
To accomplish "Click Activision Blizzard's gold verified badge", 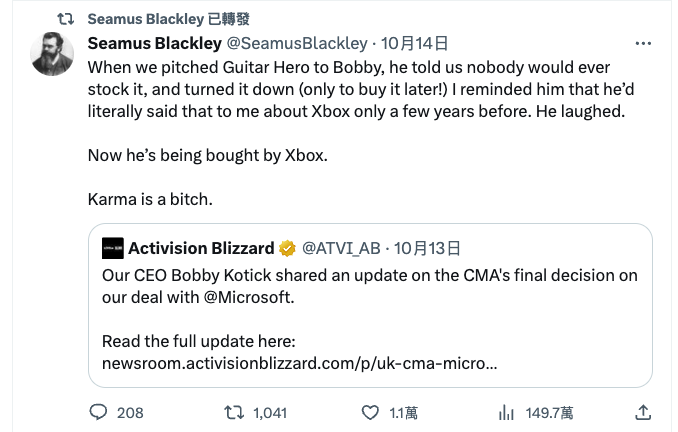I will (x=287, y=248).
